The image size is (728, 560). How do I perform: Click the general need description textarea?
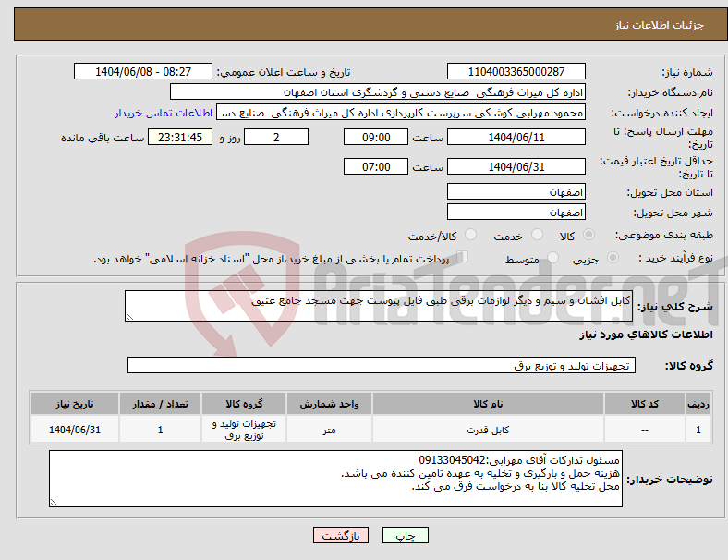pos(379,306)
